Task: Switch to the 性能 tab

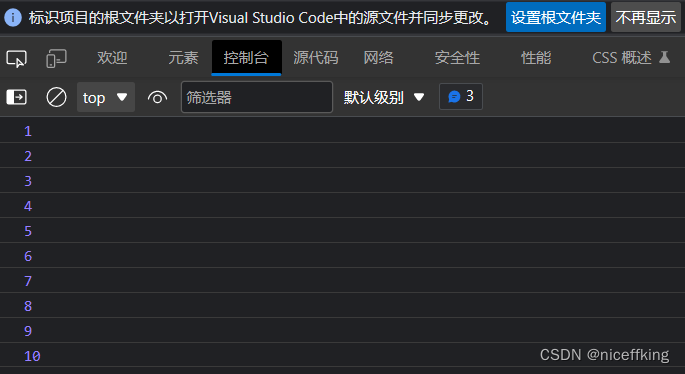Action: coord(536,58)
